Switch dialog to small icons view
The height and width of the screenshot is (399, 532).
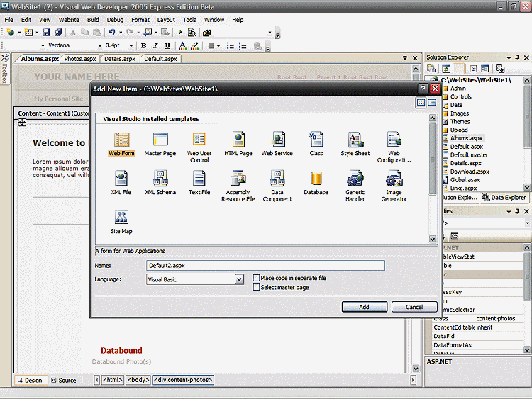(432, 102)
